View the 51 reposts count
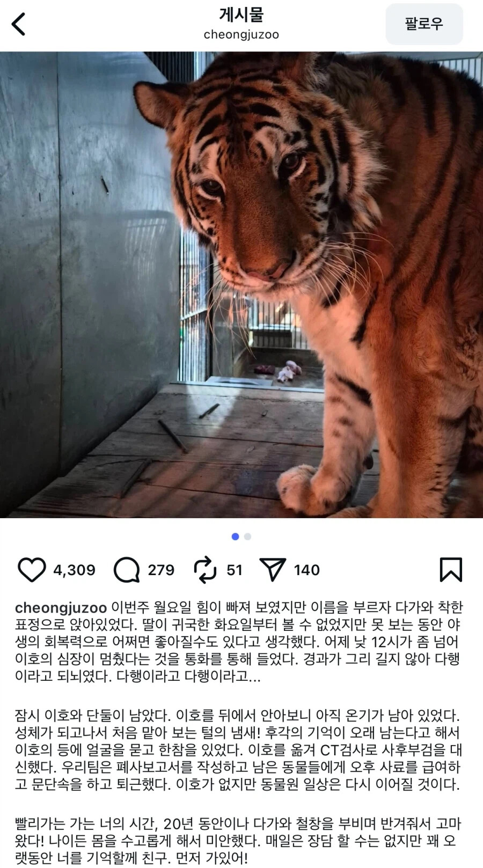 coord(235,570)
